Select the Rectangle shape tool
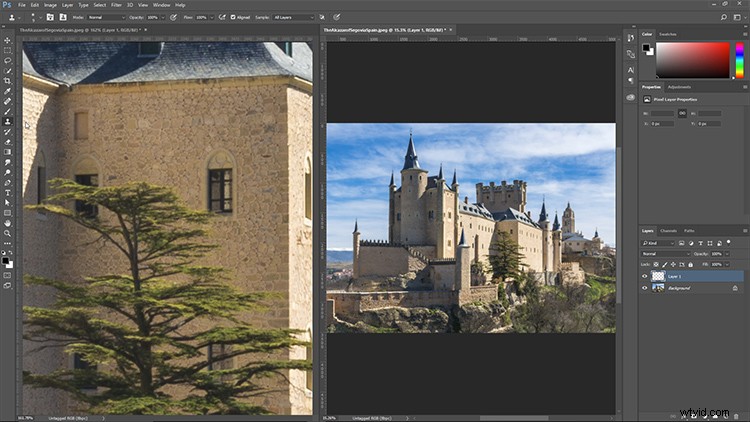Screen dimensions: 750x422 tap(7, 213)
